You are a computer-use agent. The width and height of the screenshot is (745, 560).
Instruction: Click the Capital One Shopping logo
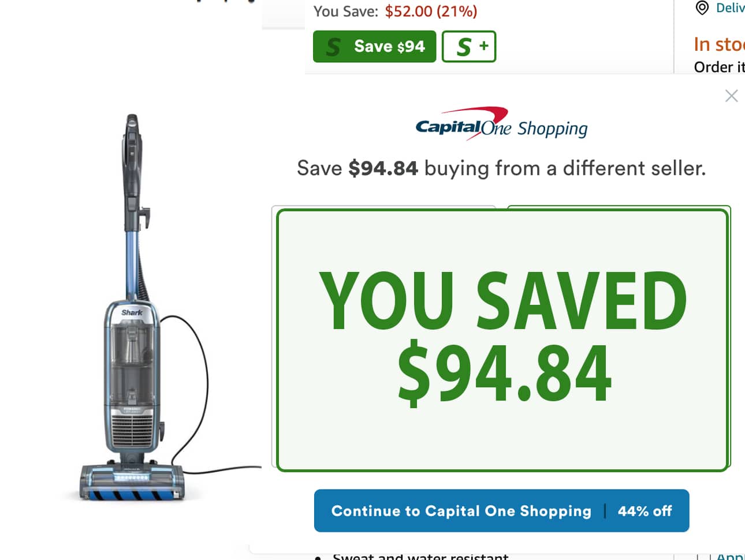(501, 124)
